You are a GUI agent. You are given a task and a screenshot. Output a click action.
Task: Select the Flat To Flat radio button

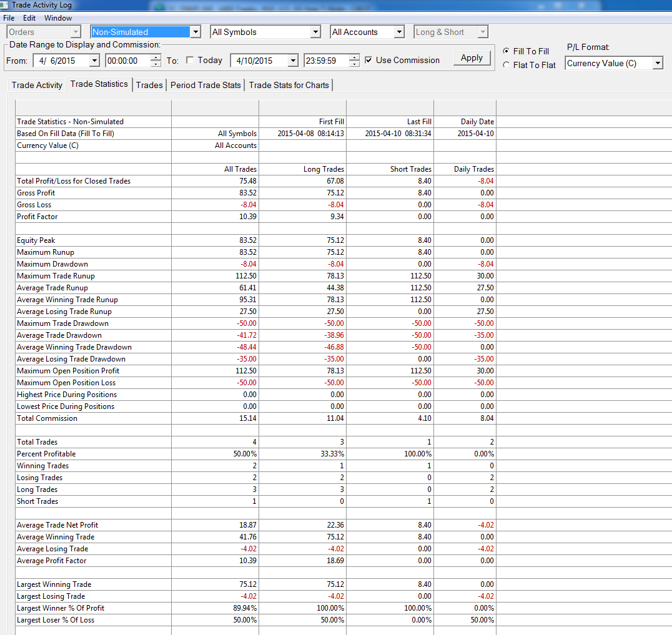(x=506, y=65)
